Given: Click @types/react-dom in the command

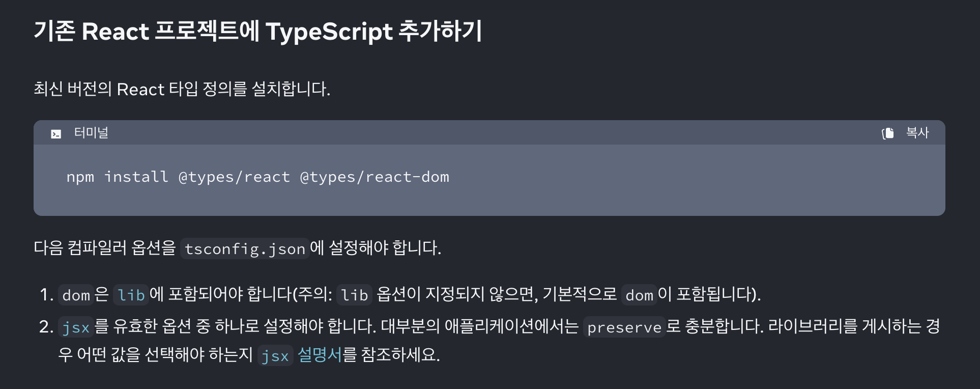Looking at the screenshot, I should (374, 177).
